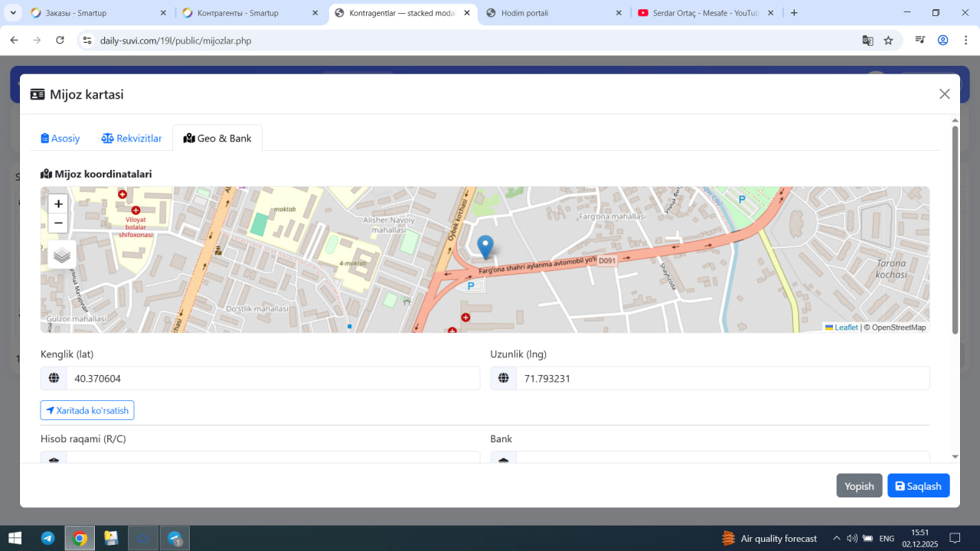Open the browser media controls
980x551 pixels.
tap(921, 41)
